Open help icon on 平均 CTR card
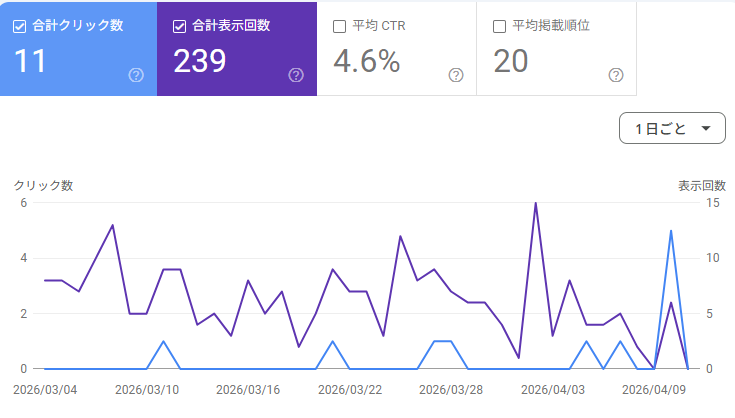The height and width of the screenshot is (418, 735). click(456, 75)
